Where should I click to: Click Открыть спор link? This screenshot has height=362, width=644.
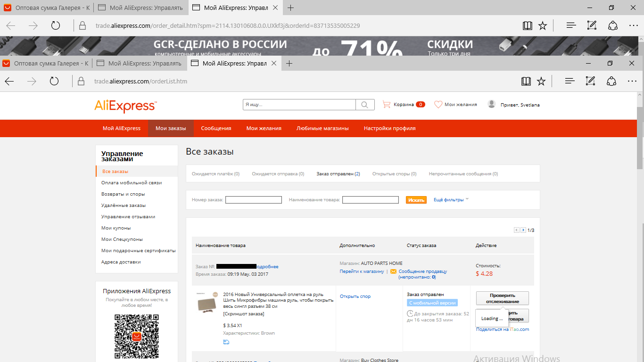pyautogui.click(x=355, y=296)
